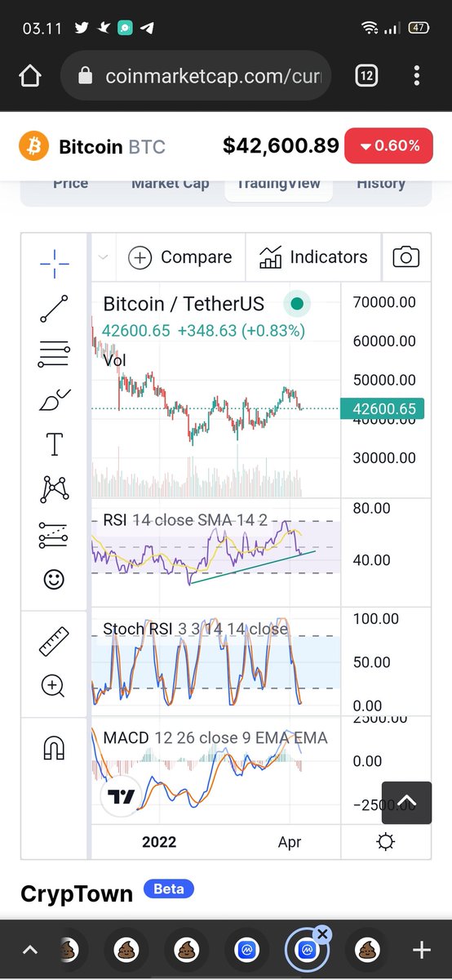The width and height of the screenshot is (452, 980).
Task: Click the TradingView logo on chart
Action: (x=122, y=798)
